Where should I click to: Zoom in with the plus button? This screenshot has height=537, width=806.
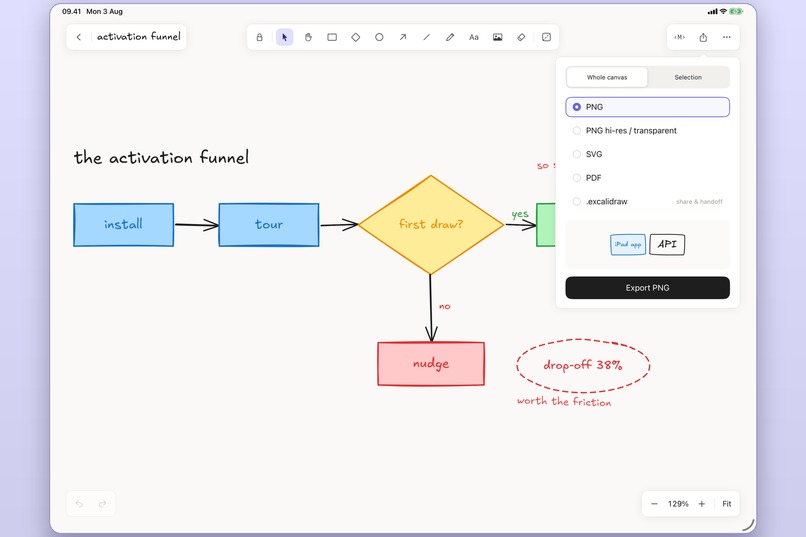(702, 504)
